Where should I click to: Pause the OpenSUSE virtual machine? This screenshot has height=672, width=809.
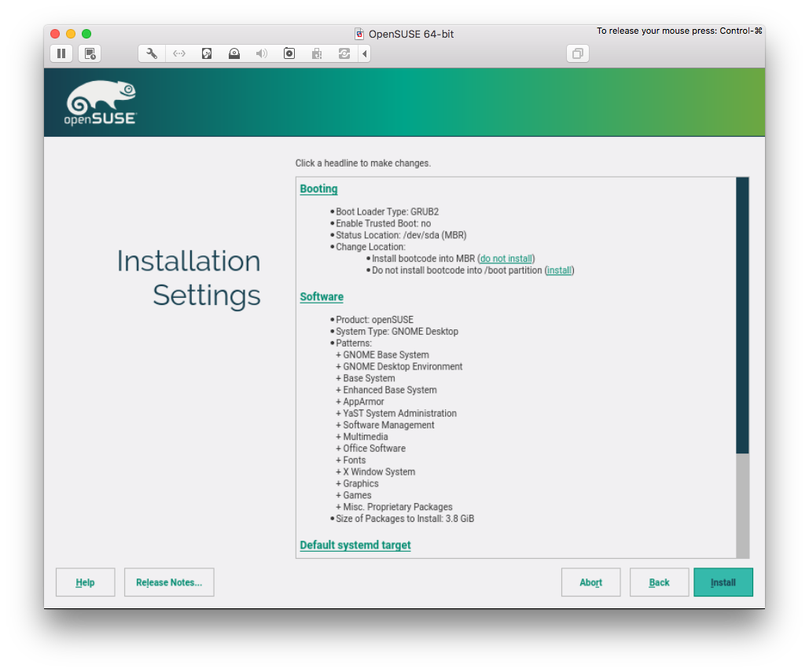(61, 53)
